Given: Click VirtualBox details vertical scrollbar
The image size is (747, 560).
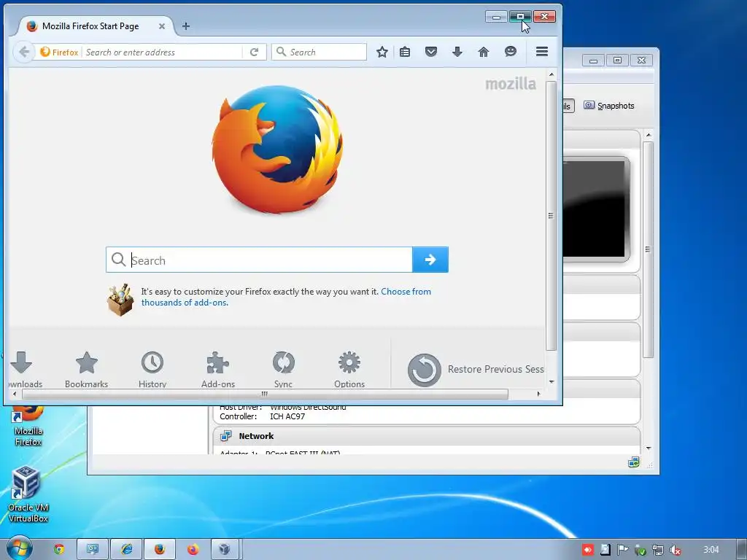Looking at the screenshot, I should coord(648,249).
